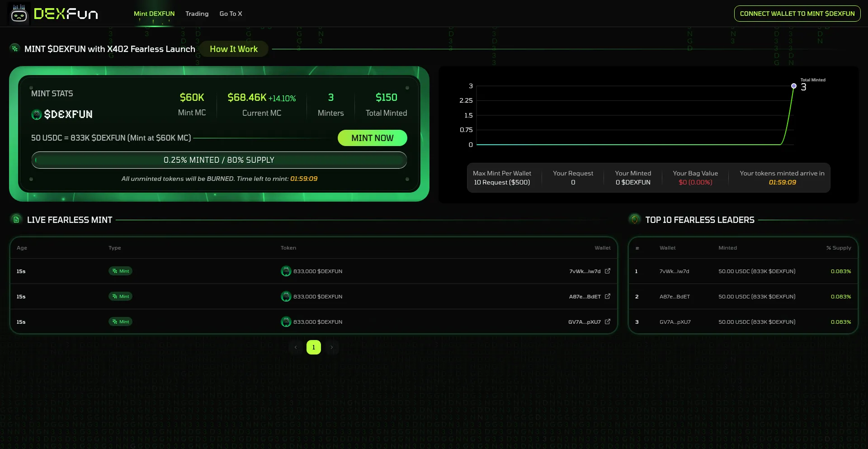Viewport: 868px width, 449px height.
Task: Select page 1 in pagination
Action: coord(314,347)
